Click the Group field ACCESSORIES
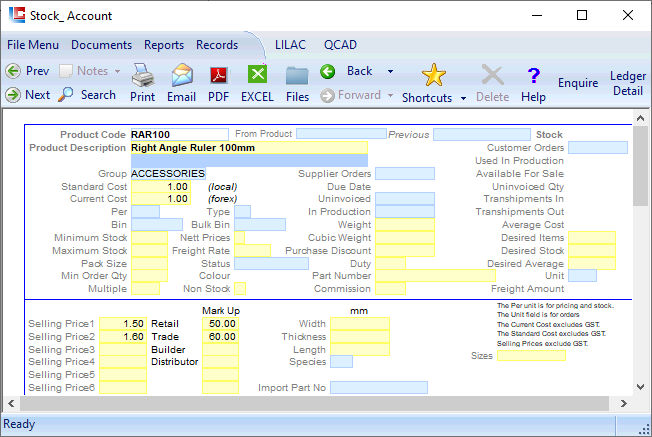 (168, 173)
